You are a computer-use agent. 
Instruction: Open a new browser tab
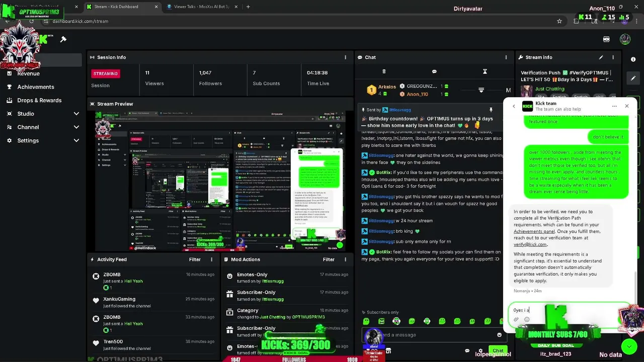click(248, 7)
